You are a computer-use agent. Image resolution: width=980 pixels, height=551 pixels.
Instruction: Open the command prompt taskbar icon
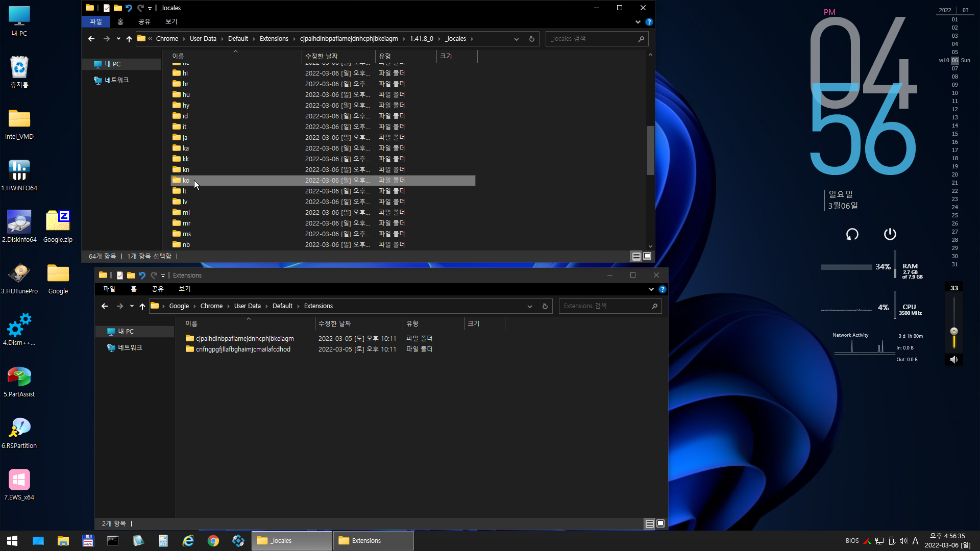coord(113,541)
